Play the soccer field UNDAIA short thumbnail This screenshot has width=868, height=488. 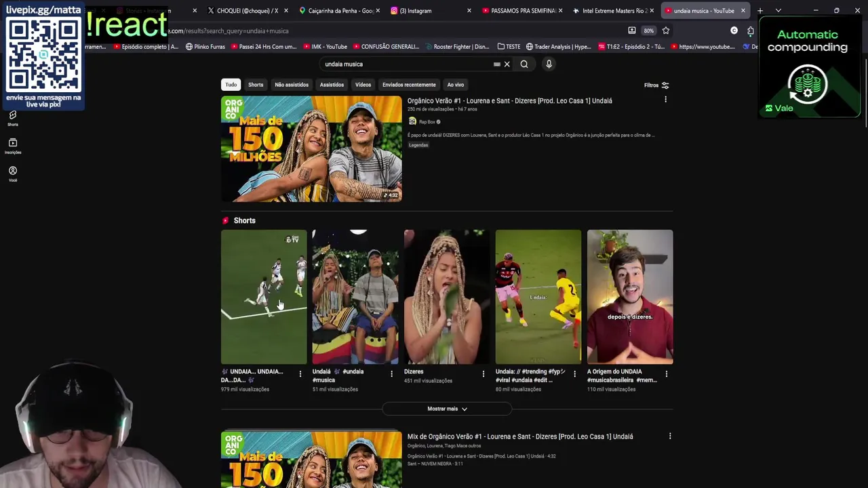pyautogui.click(x=264, y=297)
